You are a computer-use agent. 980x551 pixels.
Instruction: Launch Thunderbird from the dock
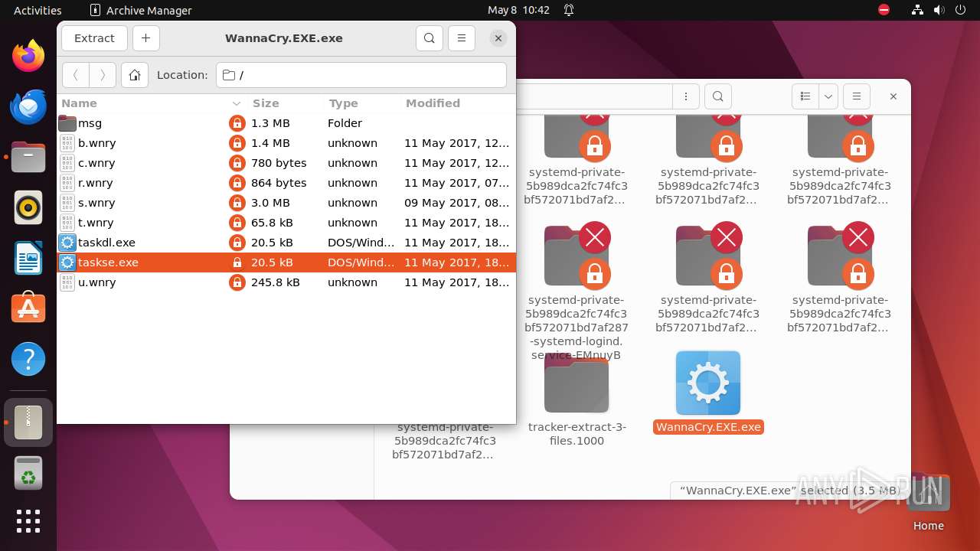(x=28, y=106)
